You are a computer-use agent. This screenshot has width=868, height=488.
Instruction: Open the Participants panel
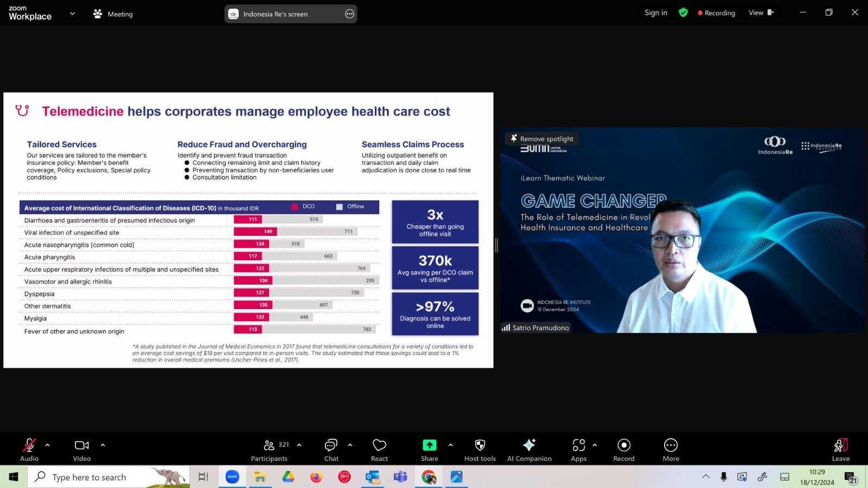click(x=270, y=450)
